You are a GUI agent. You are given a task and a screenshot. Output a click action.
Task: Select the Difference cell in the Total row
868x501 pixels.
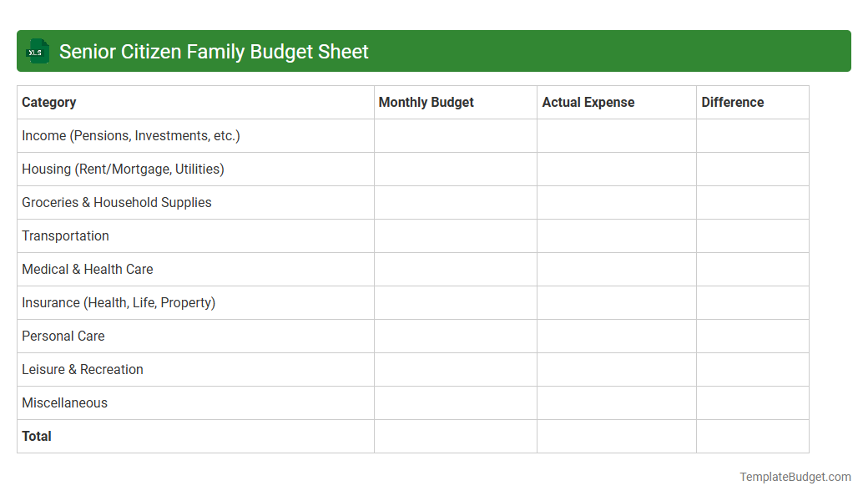tap(752, 436)
